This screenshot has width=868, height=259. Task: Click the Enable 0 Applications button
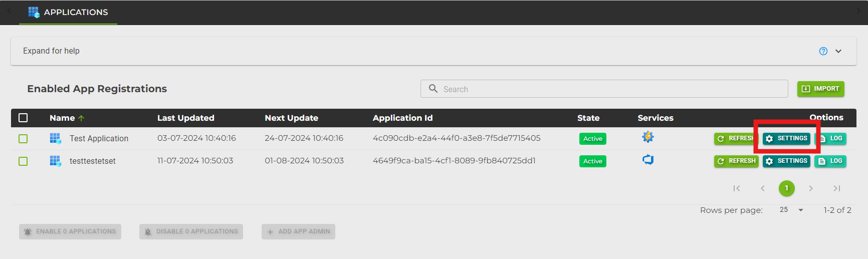[70, 231]
